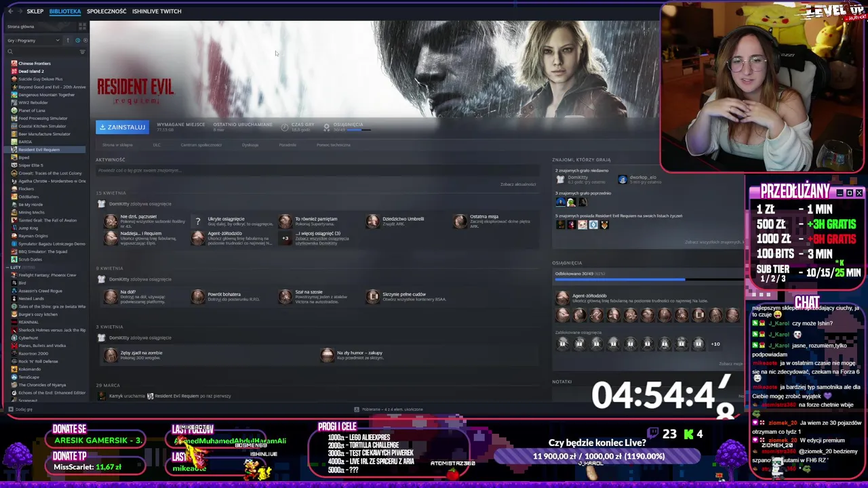The image size is (868, 488).
Task: Open the SKLEP store tab
Action: tap(35, 11)
